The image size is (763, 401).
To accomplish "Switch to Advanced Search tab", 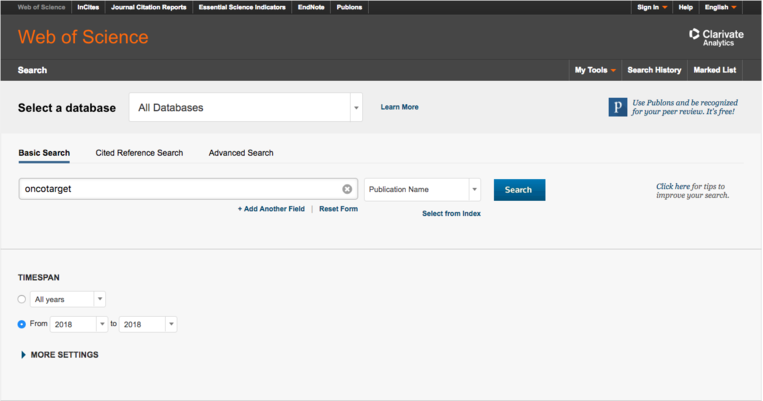I will pos(241,153).
